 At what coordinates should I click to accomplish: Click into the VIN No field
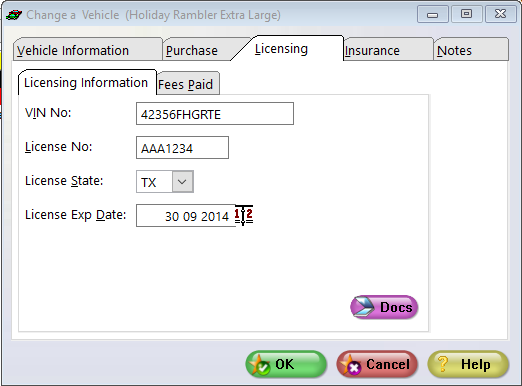215,114
